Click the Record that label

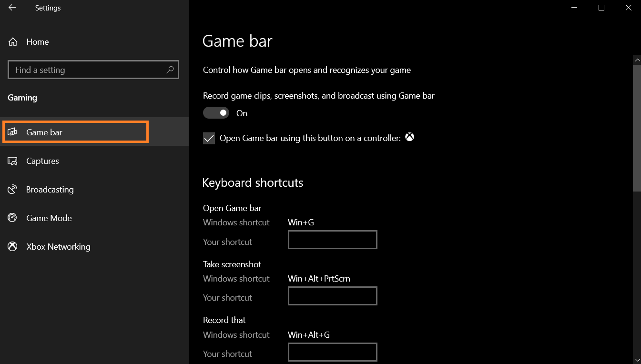(224, 320)
